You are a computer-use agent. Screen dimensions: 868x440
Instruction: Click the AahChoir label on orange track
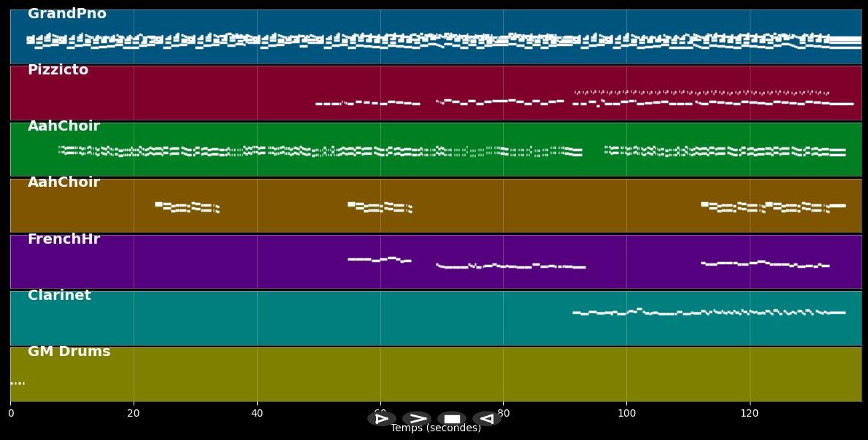pyautogui.click(x=64, y=182)
